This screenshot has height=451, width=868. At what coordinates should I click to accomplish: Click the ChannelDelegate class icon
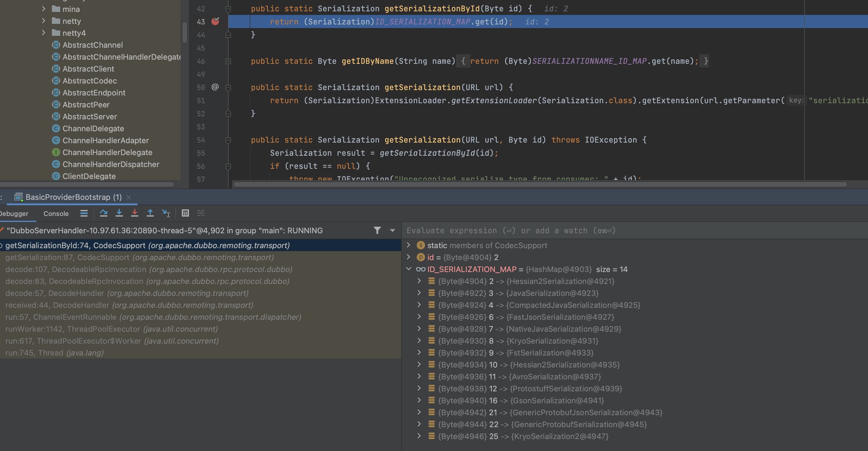coord(56,129)
